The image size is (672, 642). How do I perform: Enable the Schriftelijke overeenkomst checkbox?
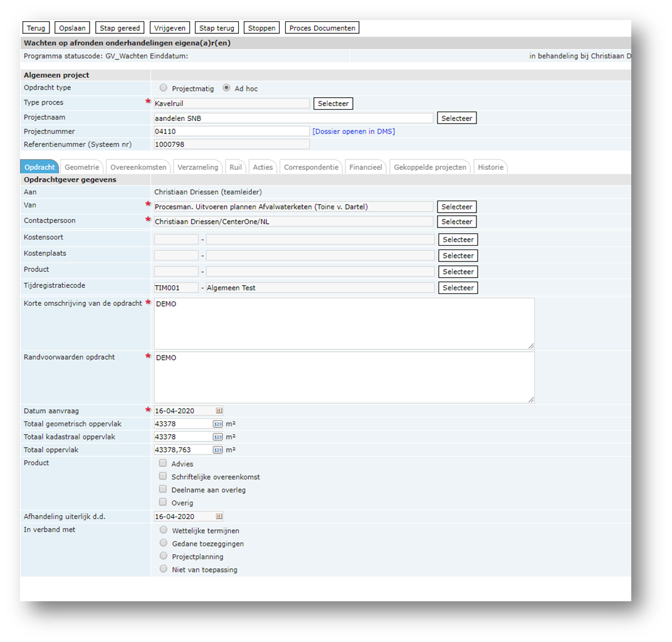pyautogui.click(x=163, y=476)
